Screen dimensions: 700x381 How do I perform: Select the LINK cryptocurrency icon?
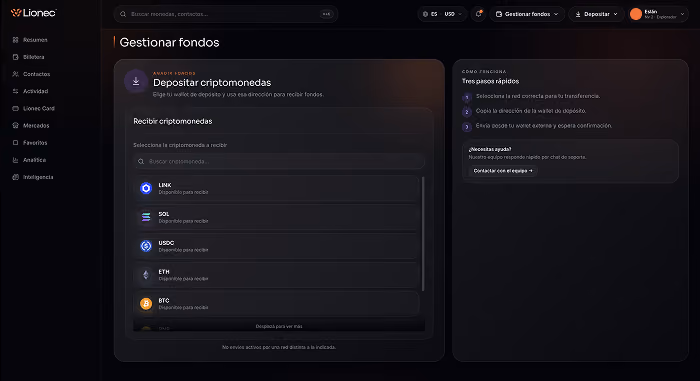[x=146, y=188]
